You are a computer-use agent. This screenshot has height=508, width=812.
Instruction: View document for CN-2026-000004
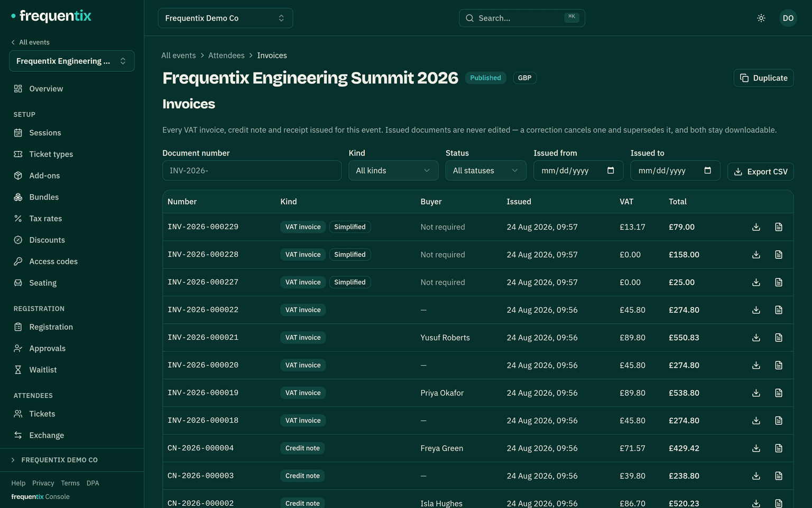tap(779, 448)
